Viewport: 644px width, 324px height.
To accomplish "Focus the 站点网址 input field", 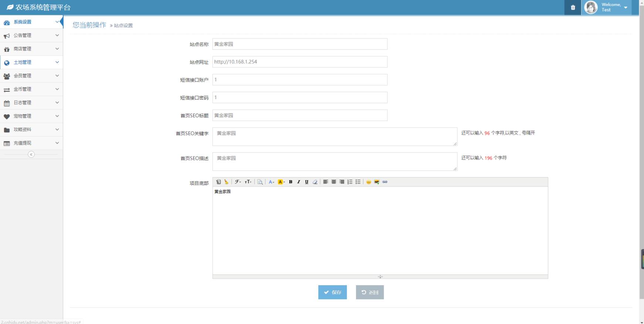I will pos(300,62).
